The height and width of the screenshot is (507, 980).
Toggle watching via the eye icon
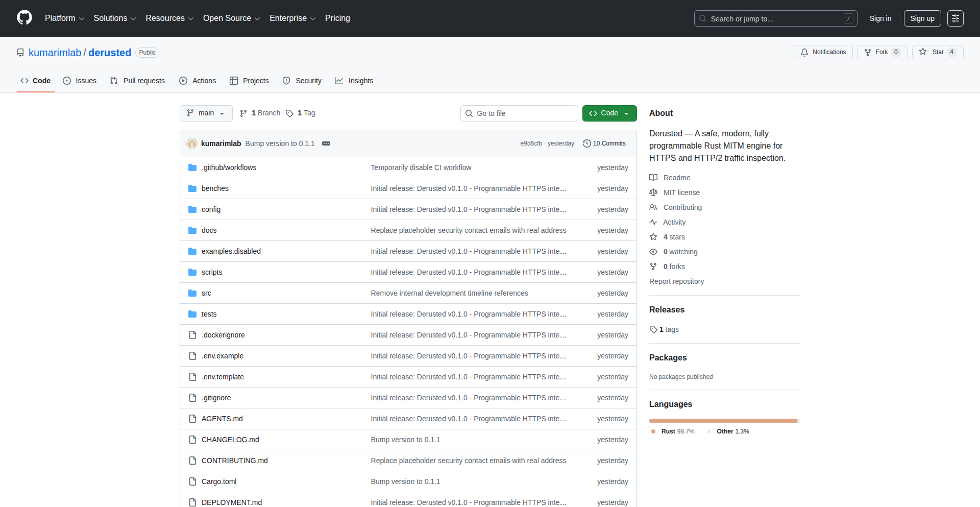tap(653, 251)
